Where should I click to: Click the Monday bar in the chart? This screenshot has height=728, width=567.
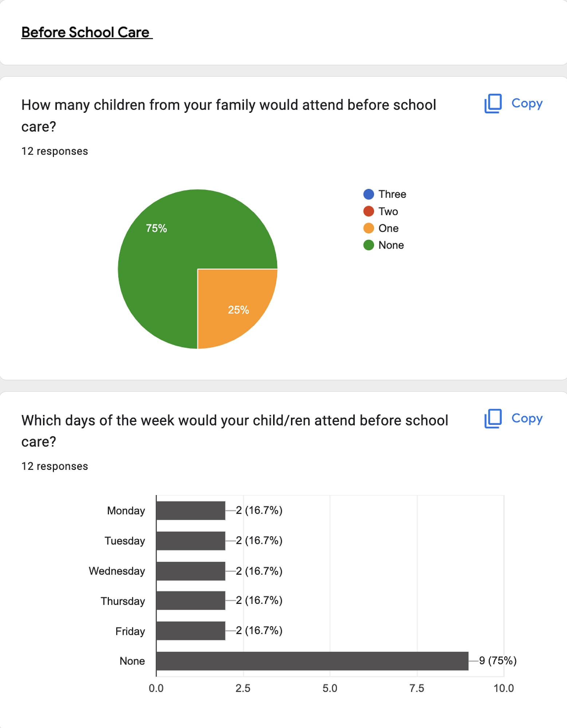tap(190, 510)
